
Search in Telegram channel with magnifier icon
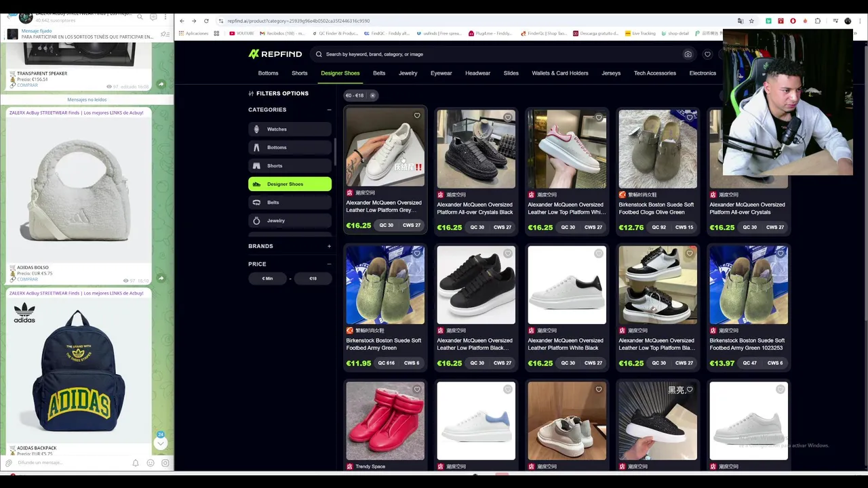[x=140, y=17]
